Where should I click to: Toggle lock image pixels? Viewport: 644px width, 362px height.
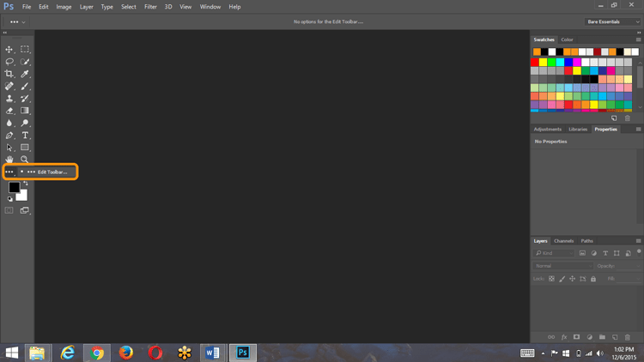[x=562, y=279]
